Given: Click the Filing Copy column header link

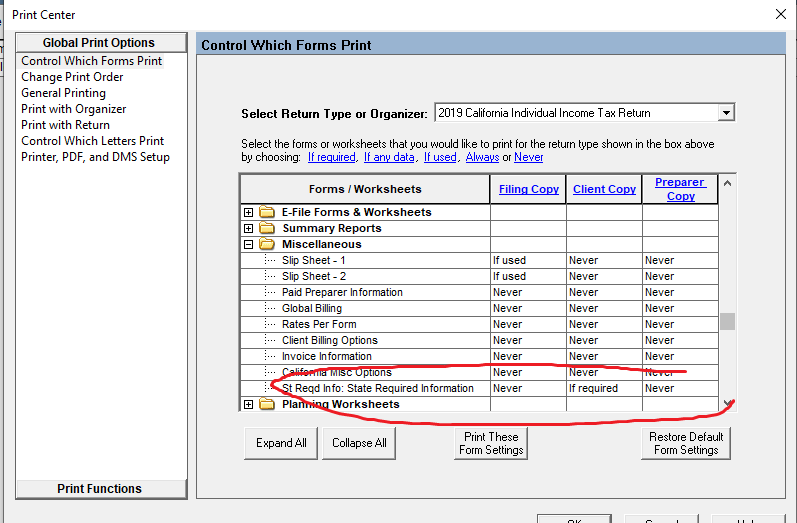Looking at the screenshot, I should (x=528, y=189).
